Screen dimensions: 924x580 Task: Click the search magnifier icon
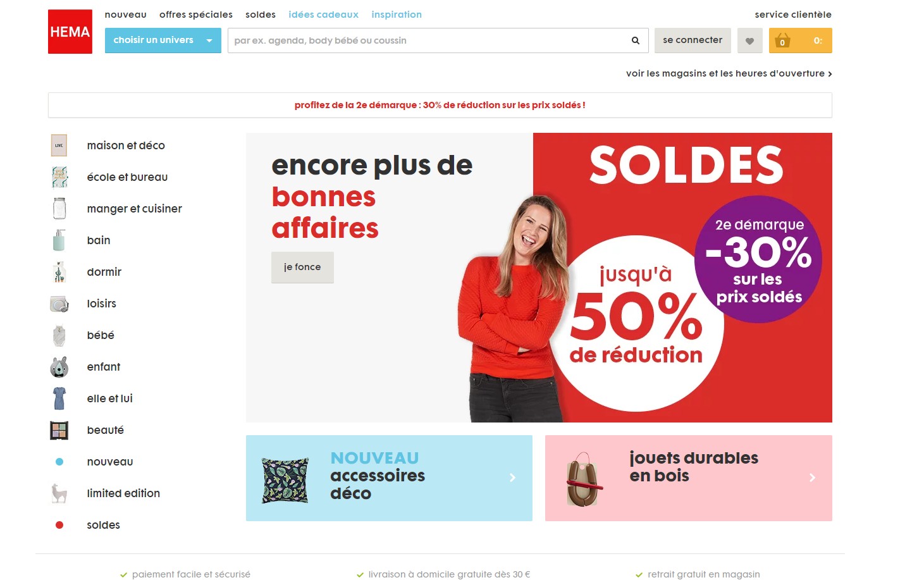click(636, 40)
